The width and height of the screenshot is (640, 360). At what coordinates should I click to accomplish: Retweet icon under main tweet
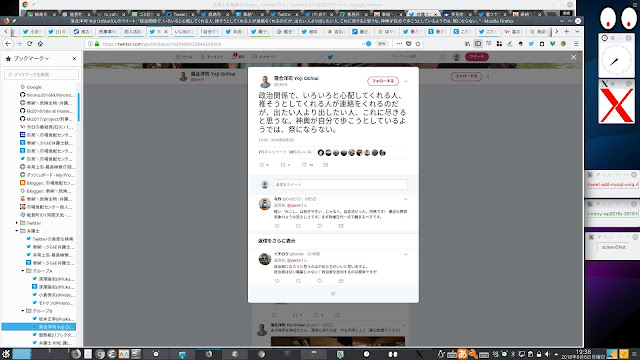[x=283, y=165]
